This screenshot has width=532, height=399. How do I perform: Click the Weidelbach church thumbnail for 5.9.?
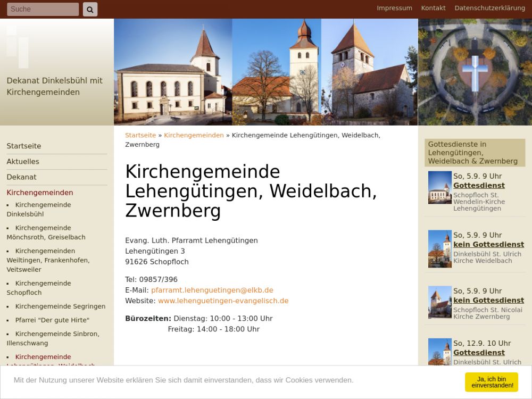439,248
